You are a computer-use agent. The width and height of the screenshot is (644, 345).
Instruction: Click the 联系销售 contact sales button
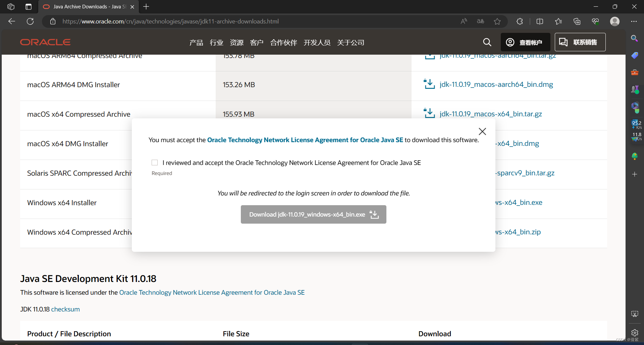click(580, 42)
